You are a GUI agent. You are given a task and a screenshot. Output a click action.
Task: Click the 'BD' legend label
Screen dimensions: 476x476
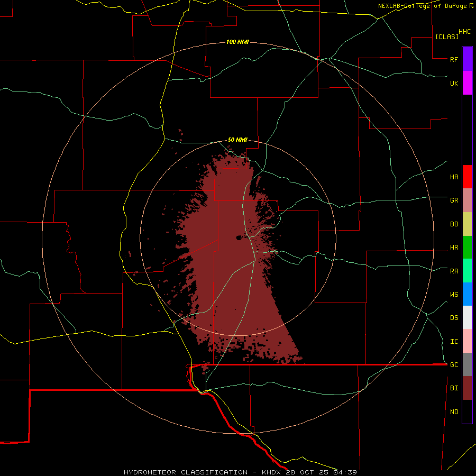(x=454, y=224)
